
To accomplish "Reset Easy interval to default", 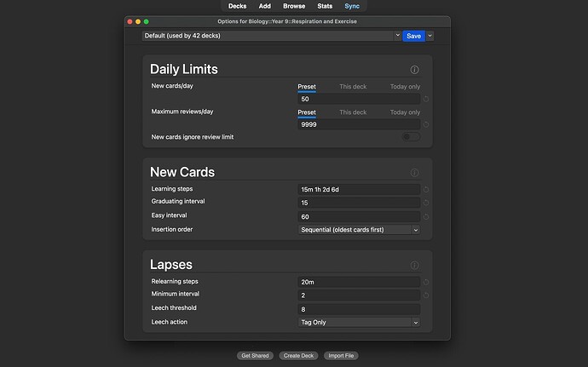I will [x=426, y=216].
